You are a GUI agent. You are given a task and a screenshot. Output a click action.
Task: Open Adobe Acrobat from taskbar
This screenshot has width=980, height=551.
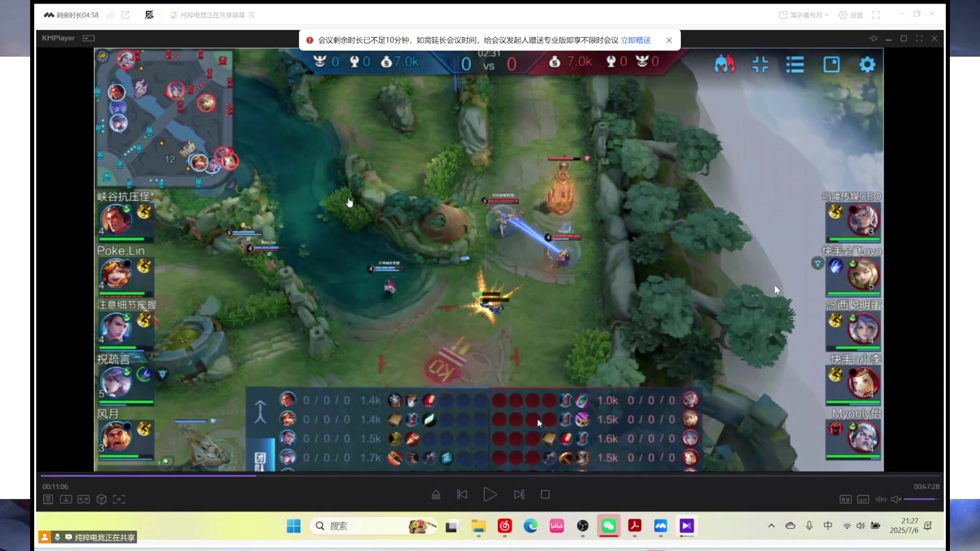click(x=634, y=526)
